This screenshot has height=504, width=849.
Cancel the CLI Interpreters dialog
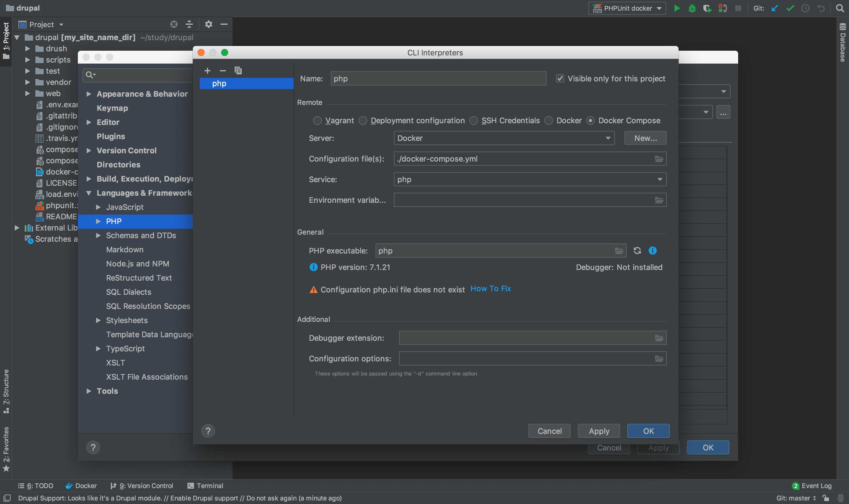[549, 431]
